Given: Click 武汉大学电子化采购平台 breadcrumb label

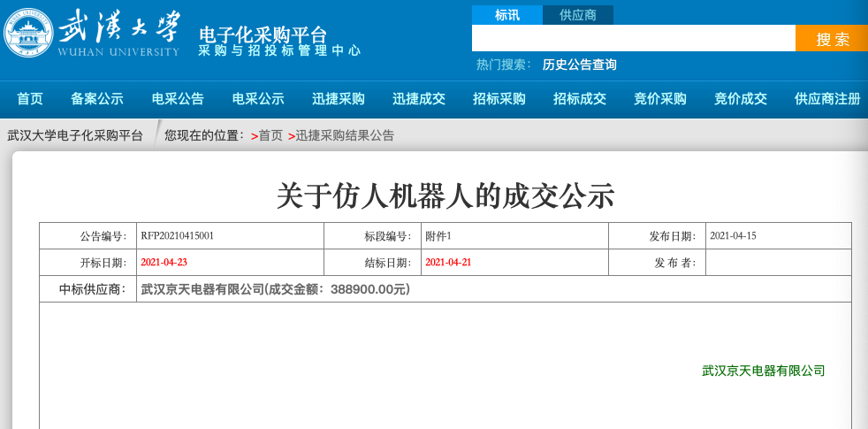Looking at the screenshot, I should (75, 136).
